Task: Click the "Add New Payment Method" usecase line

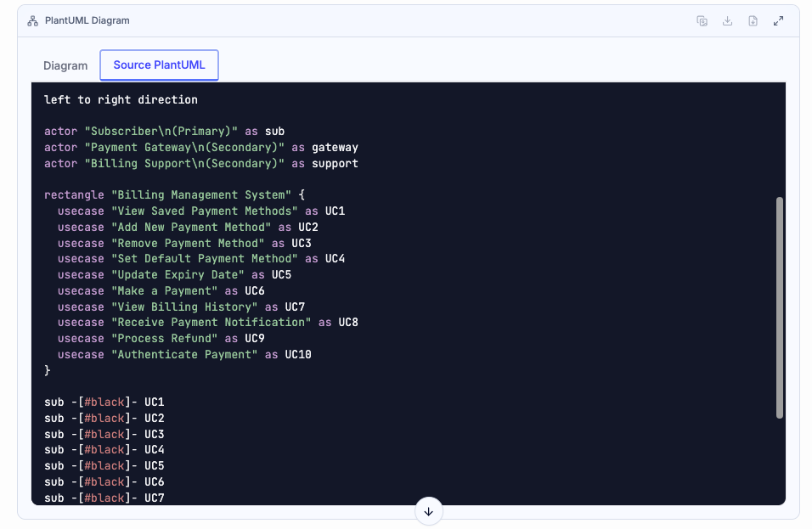Action: (x=188, y=228)
